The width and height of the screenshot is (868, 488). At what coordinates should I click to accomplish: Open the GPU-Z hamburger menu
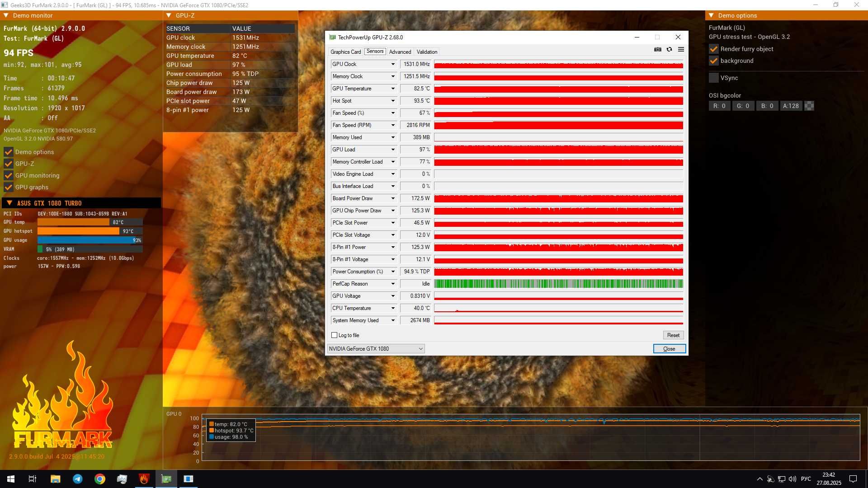point(681,50)
